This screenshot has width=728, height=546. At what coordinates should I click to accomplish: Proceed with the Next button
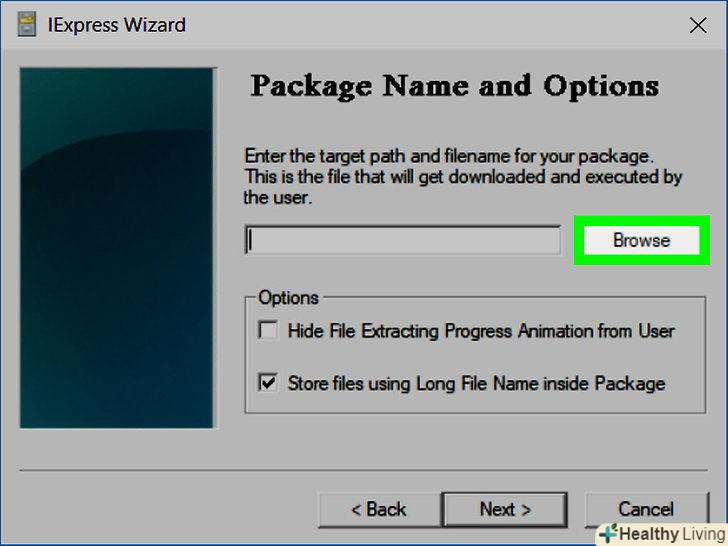tap(505, 509)
